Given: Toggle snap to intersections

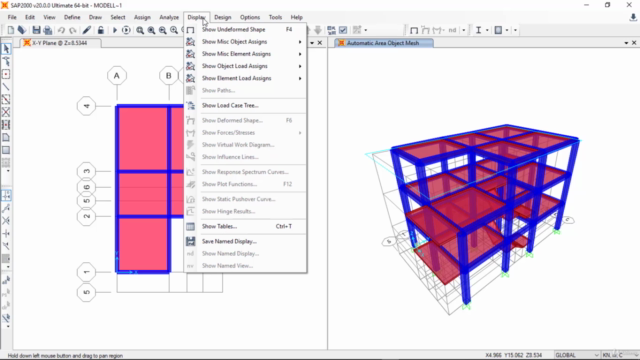Looking at the screenshot, I should 6,221.
